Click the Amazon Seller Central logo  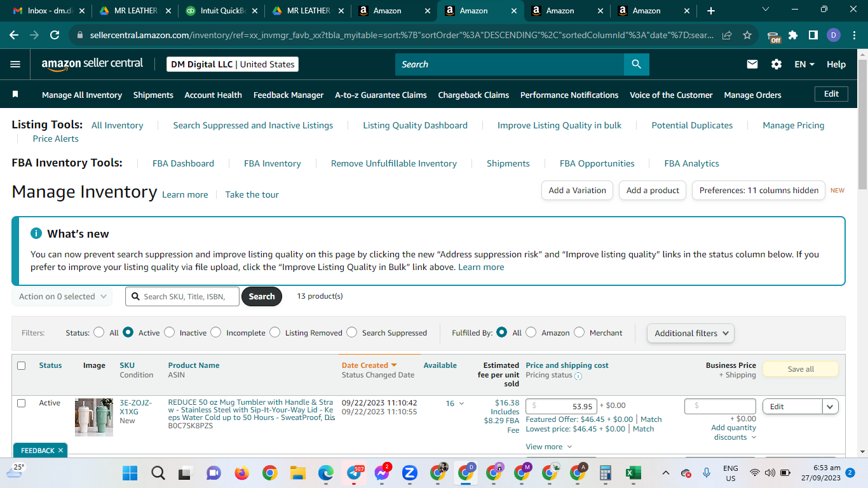coord(92,64)
